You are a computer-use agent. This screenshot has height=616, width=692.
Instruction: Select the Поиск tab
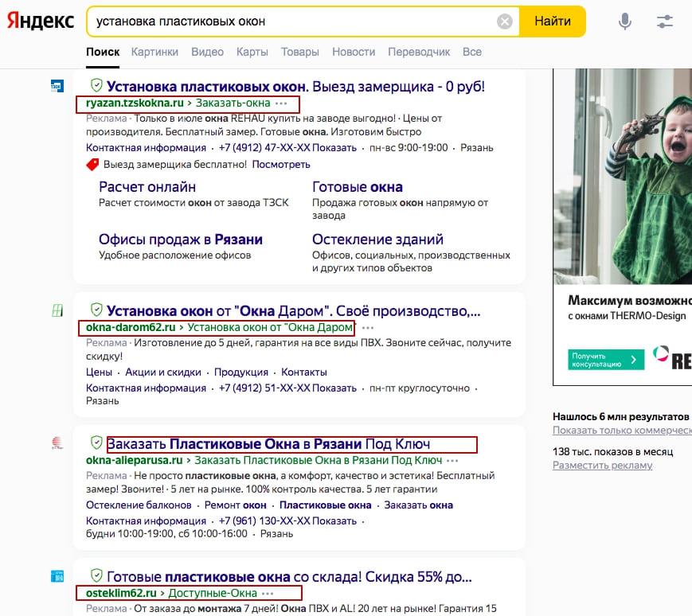103,52
